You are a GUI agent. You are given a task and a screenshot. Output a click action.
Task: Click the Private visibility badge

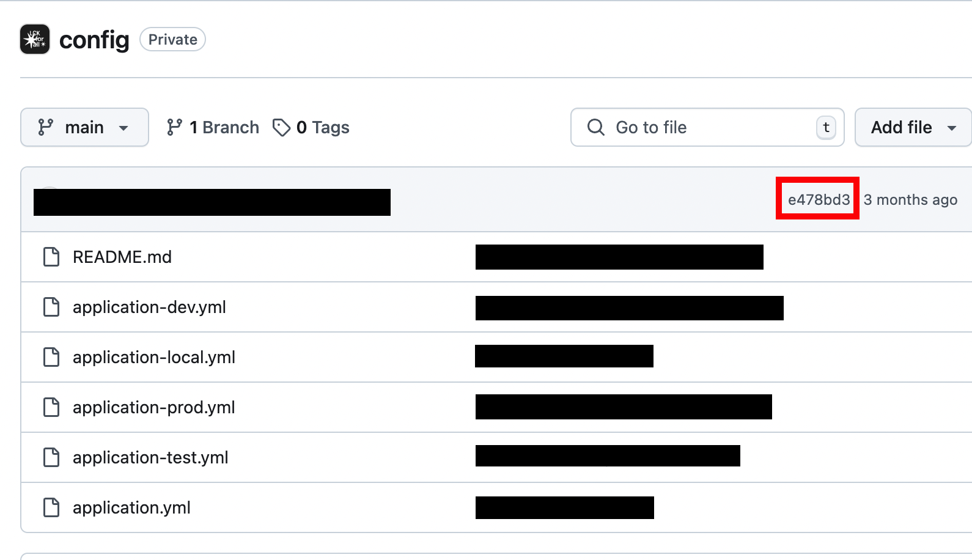click(172, 39)
